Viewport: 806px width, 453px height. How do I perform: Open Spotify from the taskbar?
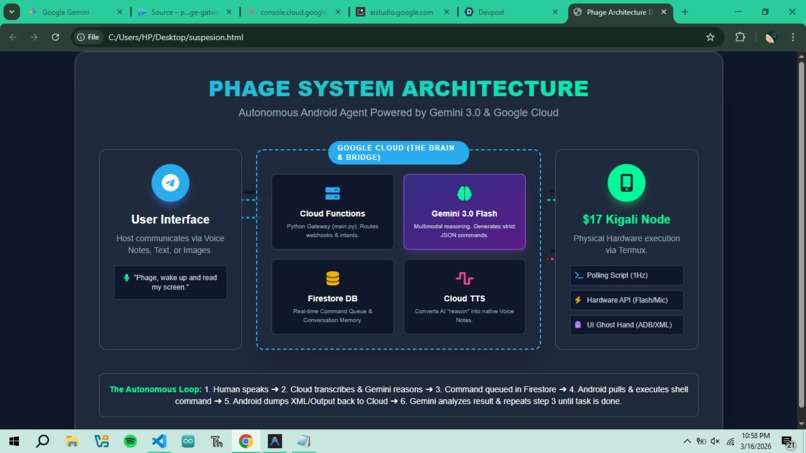(130, 441)
